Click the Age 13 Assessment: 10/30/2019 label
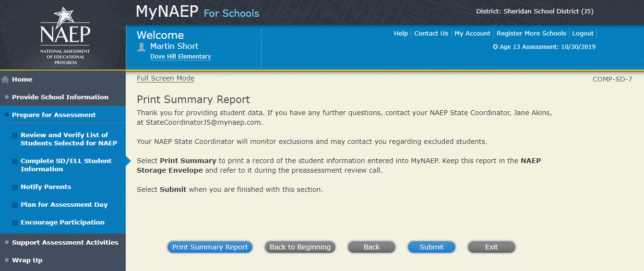 (x=548, y=47)
